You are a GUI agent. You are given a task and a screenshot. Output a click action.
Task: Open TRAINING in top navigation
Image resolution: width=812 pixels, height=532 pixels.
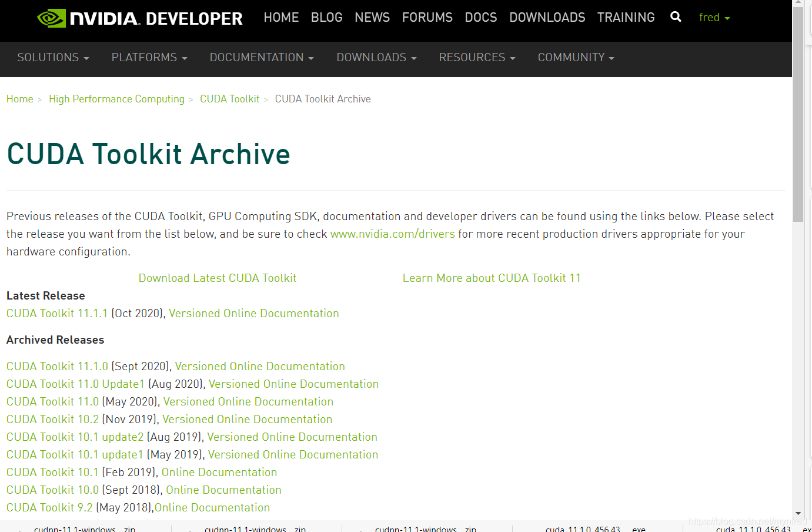(x=626, y=18)
